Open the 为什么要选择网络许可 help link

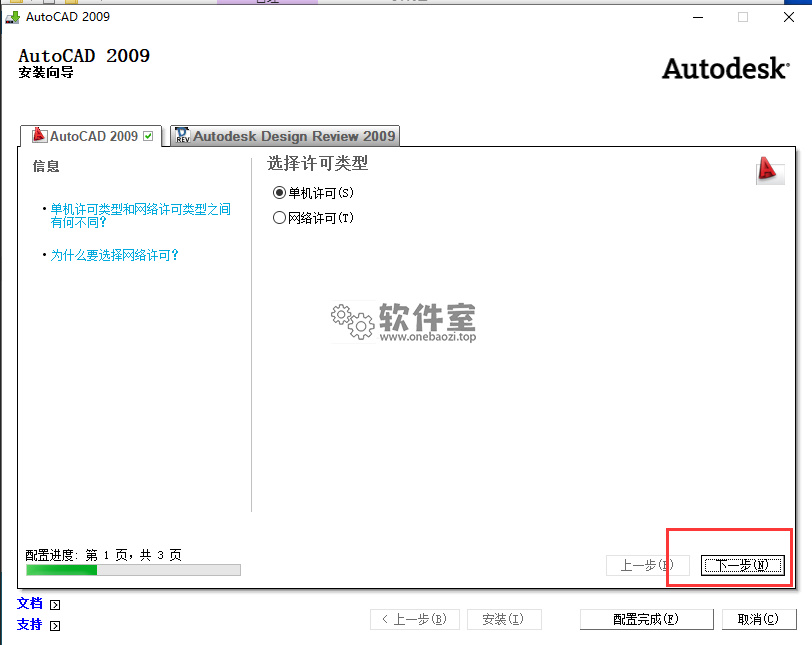(x=114, y=255)
